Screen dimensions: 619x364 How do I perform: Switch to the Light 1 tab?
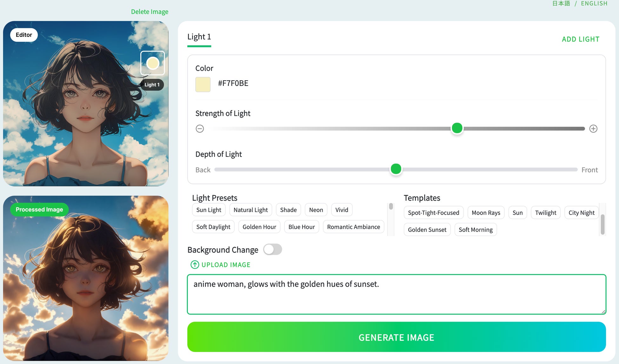(199, 37)
